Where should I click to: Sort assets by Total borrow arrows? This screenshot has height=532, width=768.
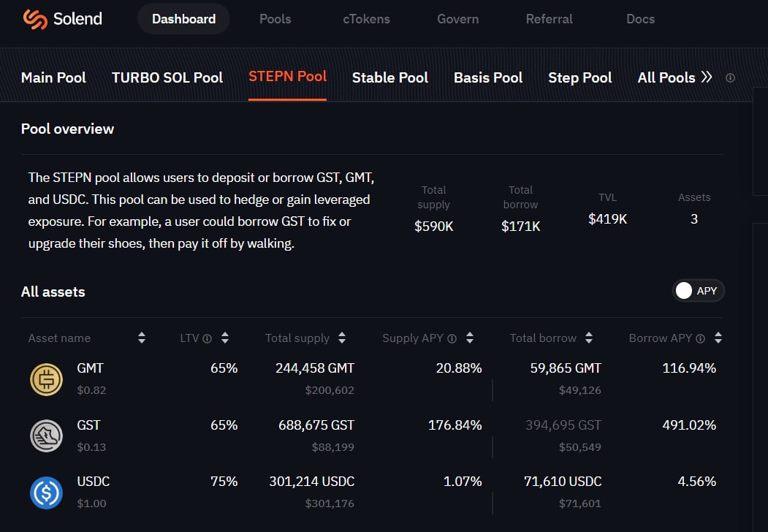(589, 338)
